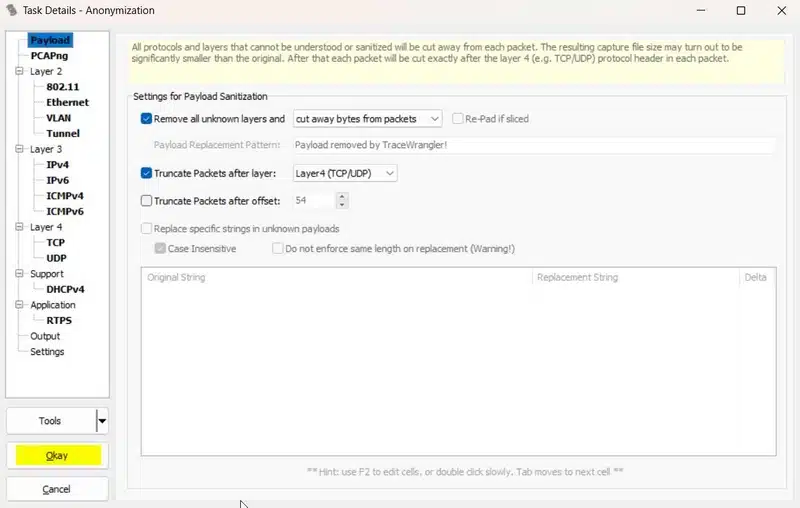Select UDP under Layer 4
This screenshot has width=800, height=508.
(x=56, y=258)
